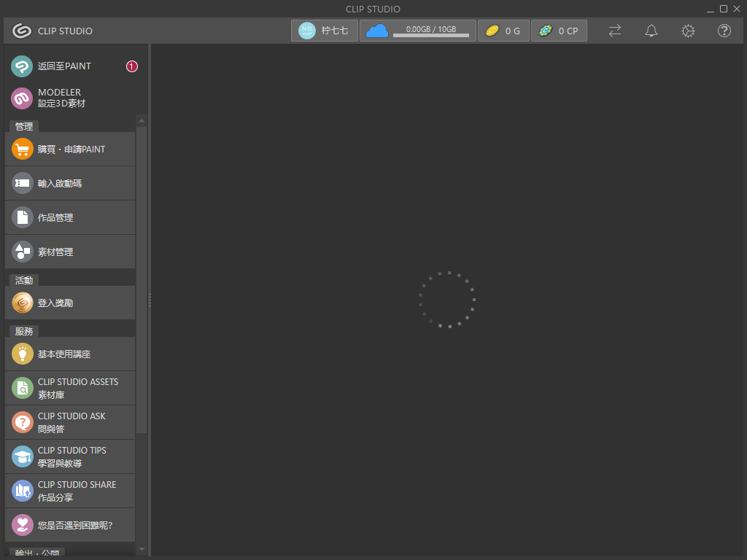Viewport: 747px width, 560px height.
Task: Click the MODELER 設定3D素材 label
Action: tap(61, 98)
